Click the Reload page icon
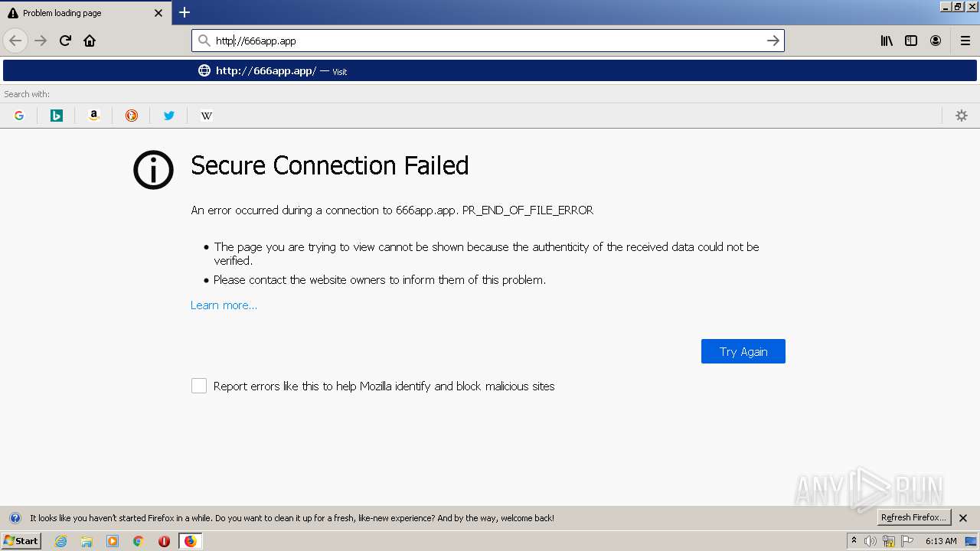Viewport: 980px width, 551px height. (x=65, y=41)
